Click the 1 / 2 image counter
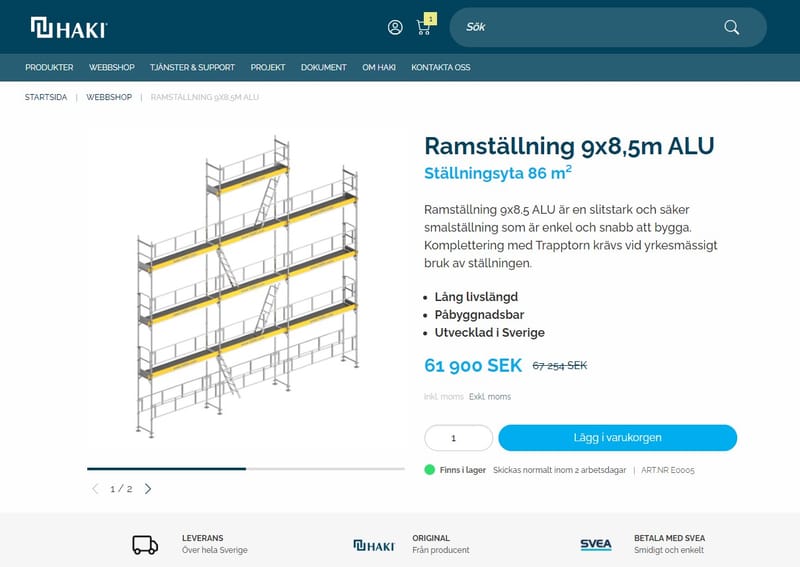Image resolution: width=800 pixels, height=567 pixels. coord(121,489)
